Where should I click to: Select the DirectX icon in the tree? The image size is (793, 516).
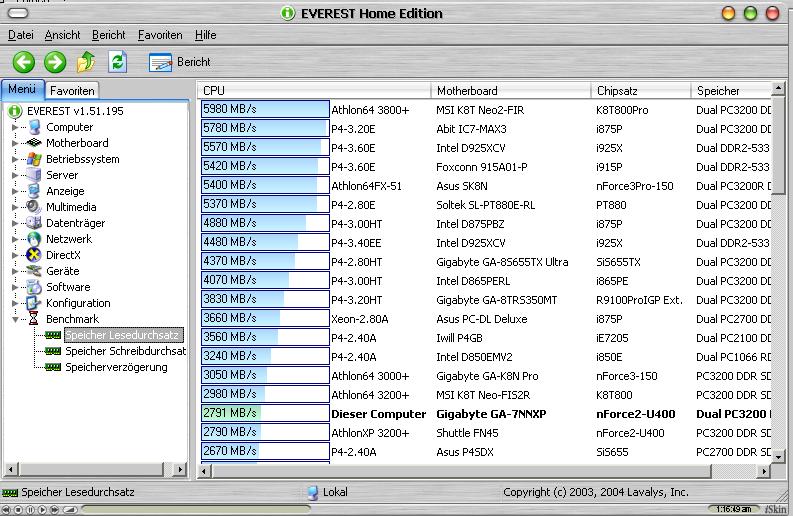coord(34,255)
